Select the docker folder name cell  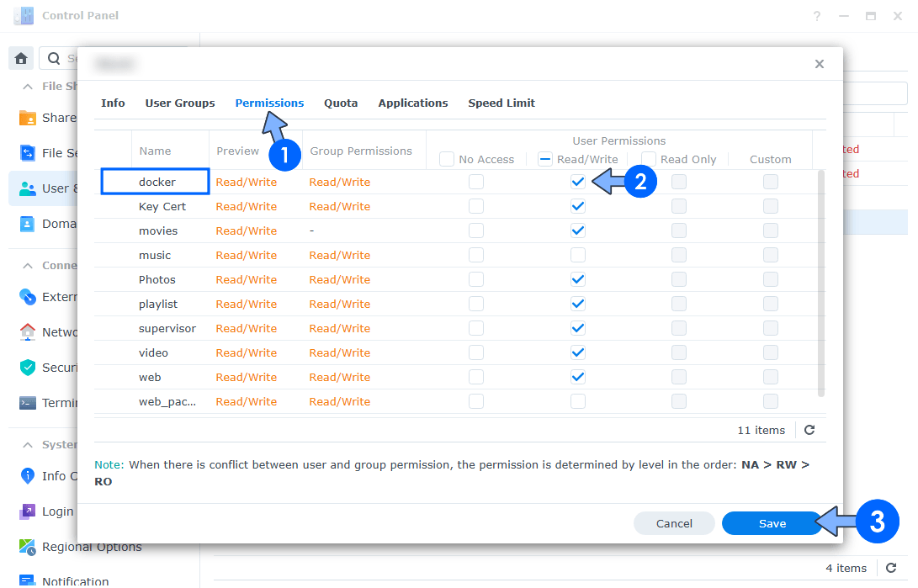155,182
